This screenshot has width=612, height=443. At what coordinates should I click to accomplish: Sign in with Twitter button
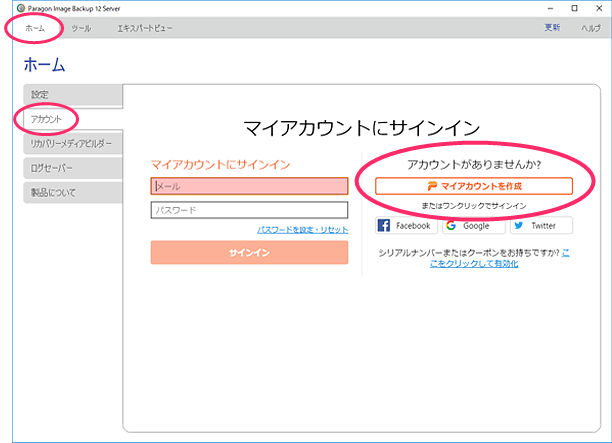[x=541, y=225]
